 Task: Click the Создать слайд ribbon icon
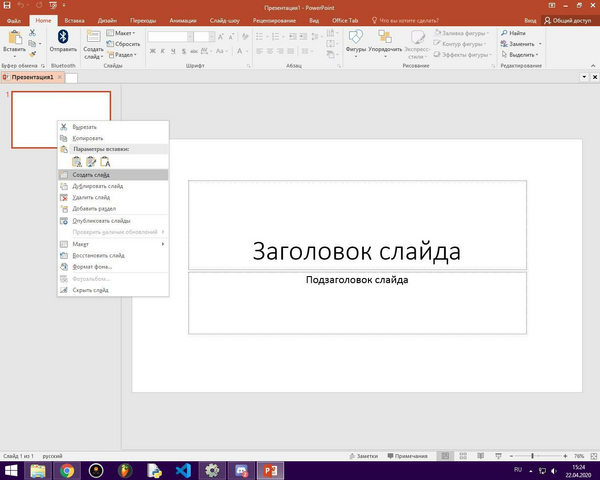coord(93,37)
